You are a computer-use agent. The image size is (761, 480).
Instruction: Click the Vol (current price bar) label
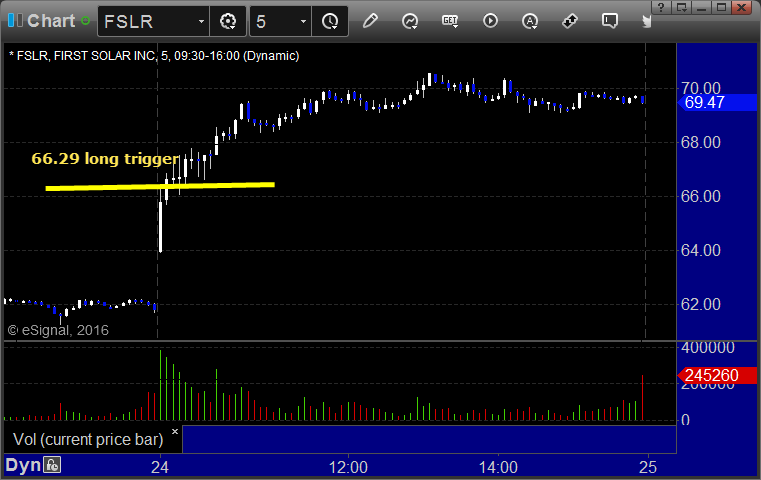point(88,439)
